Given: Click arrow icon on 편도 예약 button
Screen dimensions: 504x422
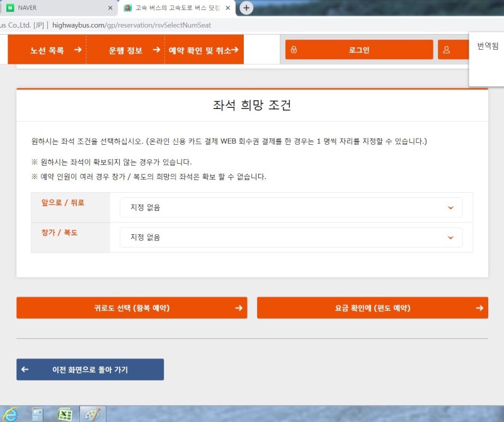Looking at the screenshot, I should (479, 308).
